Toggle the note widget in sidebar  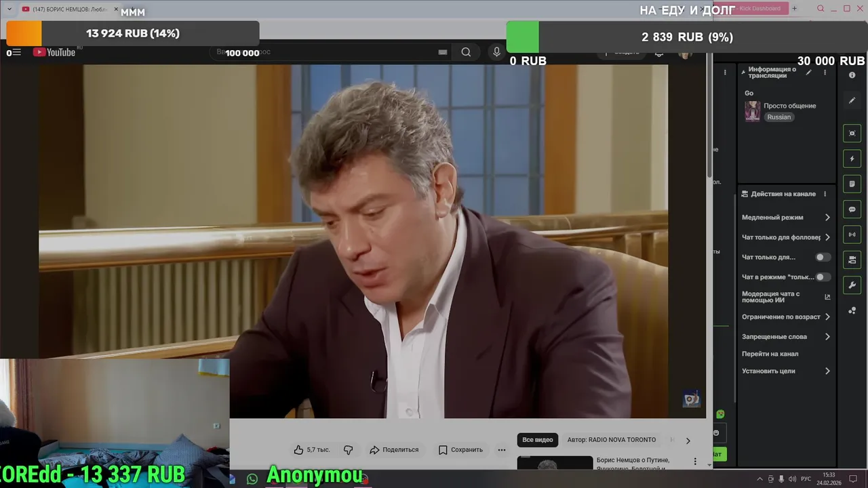point(852,184)
